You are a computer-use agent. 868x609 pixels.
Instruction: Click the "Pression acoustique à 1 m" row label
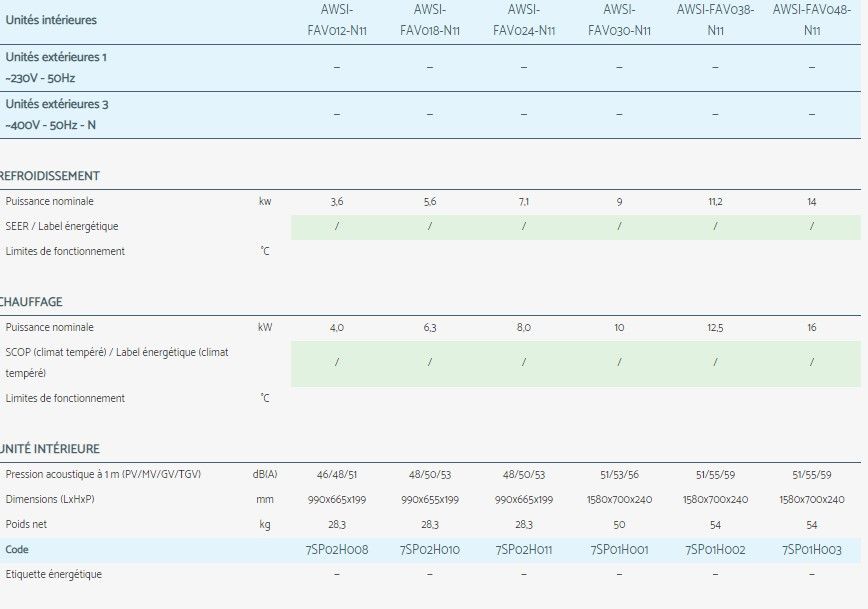(103, 474)
